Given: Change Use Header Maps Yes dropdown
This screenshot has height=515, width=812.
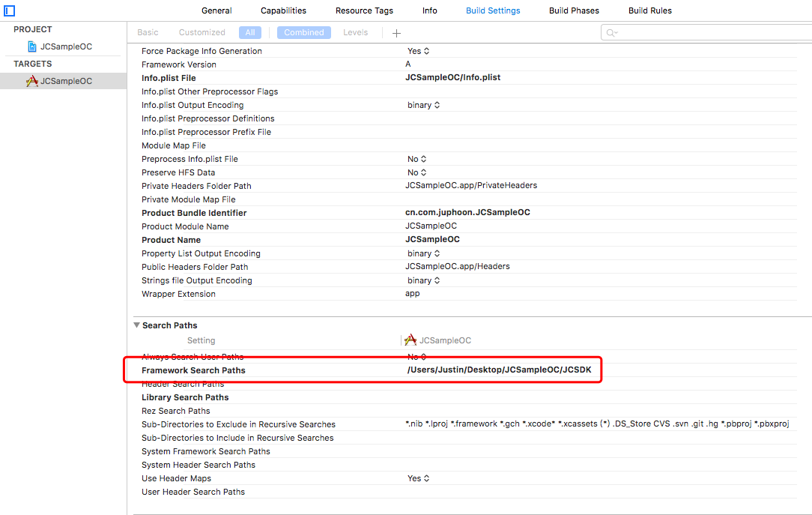Looking at the screenshot, I should pos(419,478).
